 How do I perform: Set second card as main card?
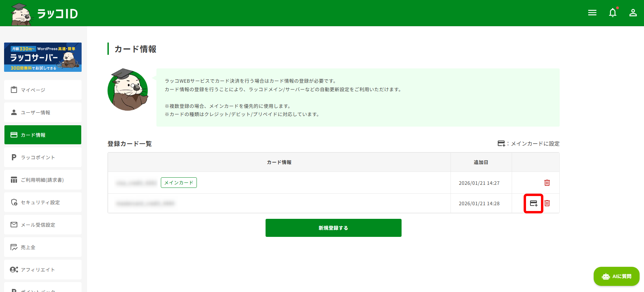click(533, 204)
